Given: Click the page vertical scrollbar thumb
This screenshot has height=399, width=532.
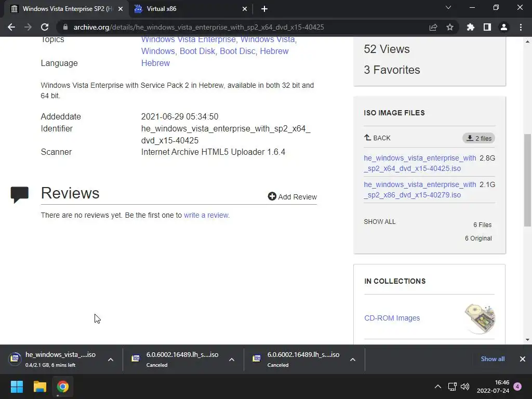Looking at the screenshot, I should coord(527,180).
